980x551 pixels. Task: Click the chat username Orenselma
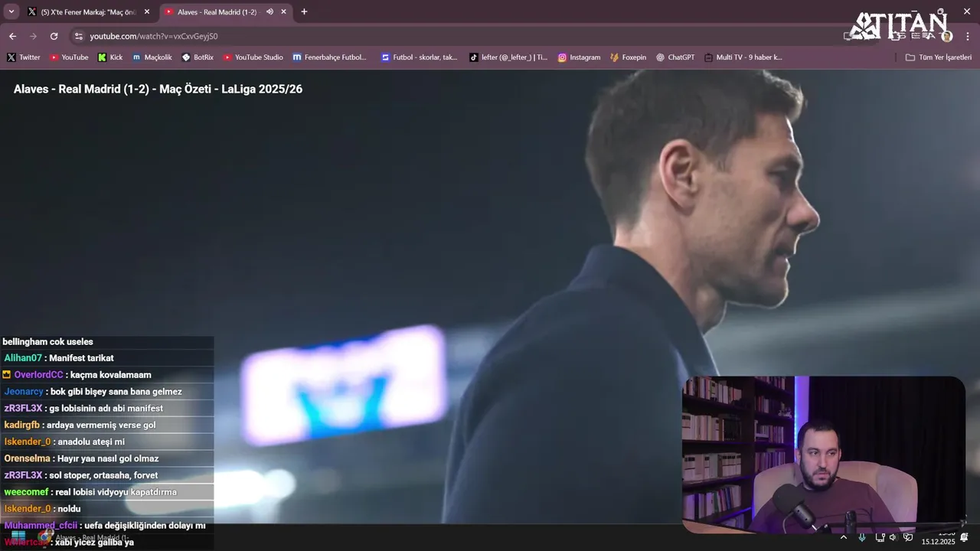pos(28,459)
